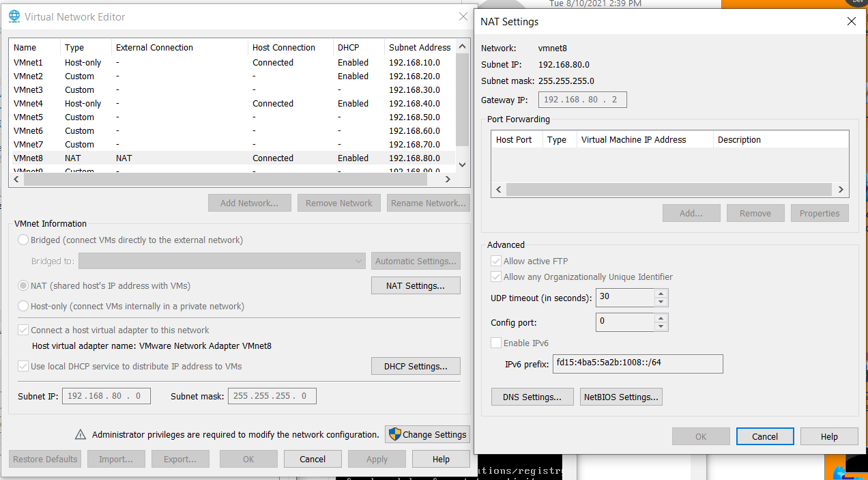Screen dimensions: 868x480
Task: Increase UDP timeout with up arrow
Action: (x=661, y=294)
